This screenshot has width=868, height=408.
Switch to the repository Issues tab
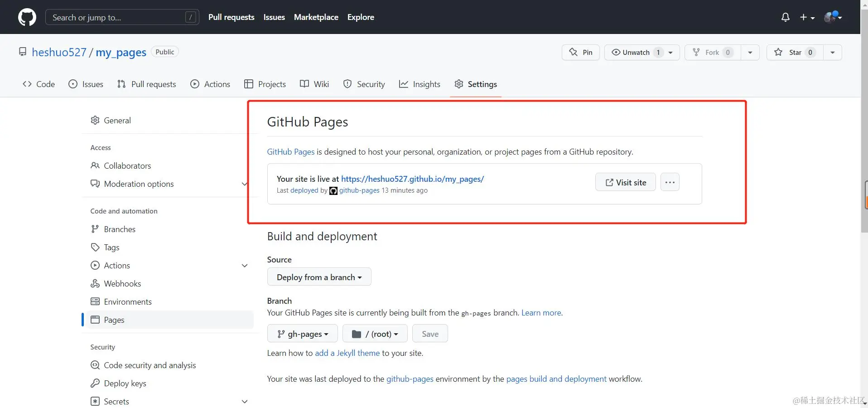coord(86,84)
